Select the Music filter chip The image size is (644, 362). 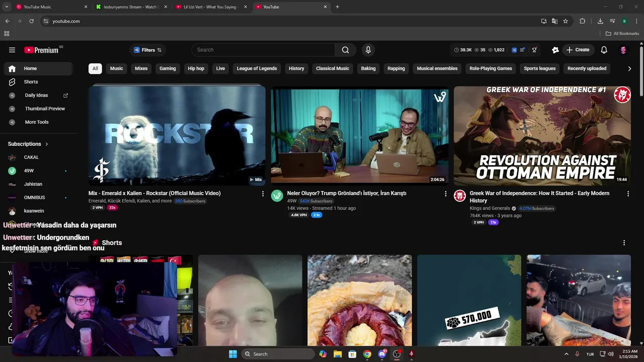[116, 68]
